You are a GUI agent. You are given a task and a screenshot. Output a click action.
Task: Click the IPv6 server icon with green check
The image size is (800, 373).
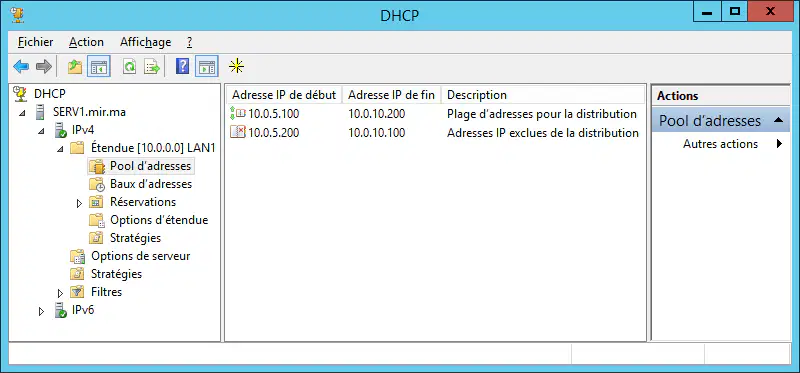[60, 310]
